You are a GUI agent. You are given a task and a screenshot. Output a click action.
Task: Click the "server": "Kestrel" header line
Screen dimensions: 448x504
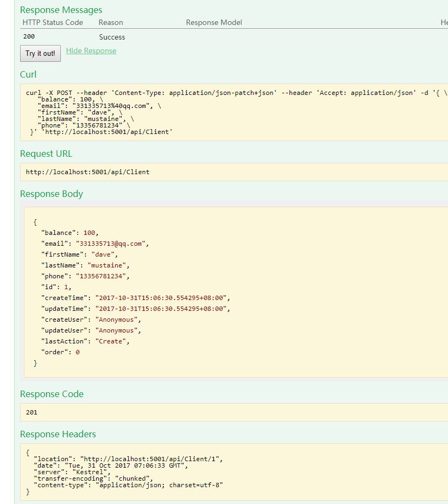(72, 472)
